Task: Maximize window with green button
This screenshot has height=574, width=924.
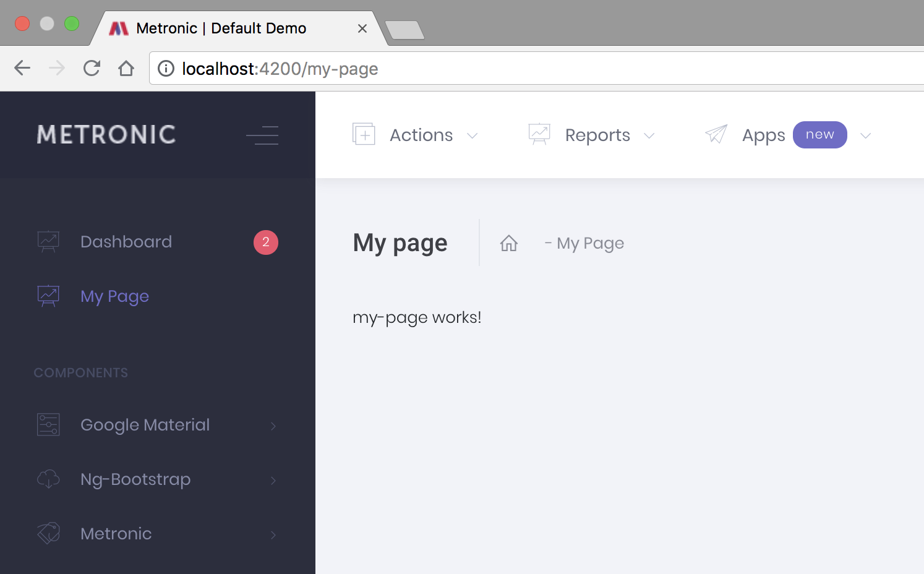Action: (x=72, y=24)
